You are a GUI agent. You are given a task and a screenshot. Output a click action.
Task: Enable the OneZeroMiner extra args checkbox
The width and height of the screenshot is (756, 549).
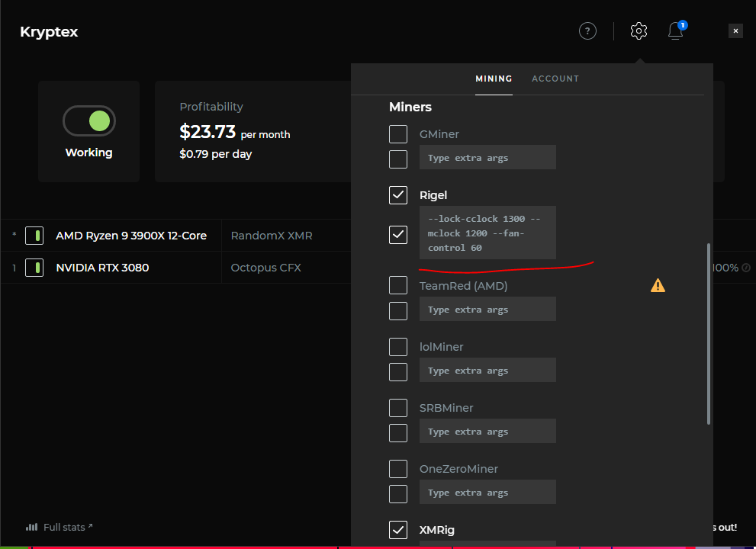coord(397,493)
